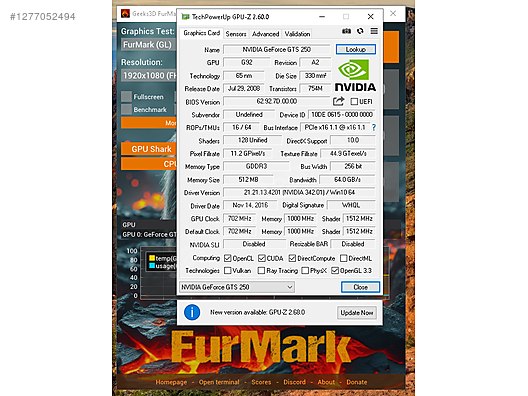The width and height of the screenshot is (528, 396).
Task: Click the Name field NVIDIA GeForce GTS 250
Action: coord(276,50)
